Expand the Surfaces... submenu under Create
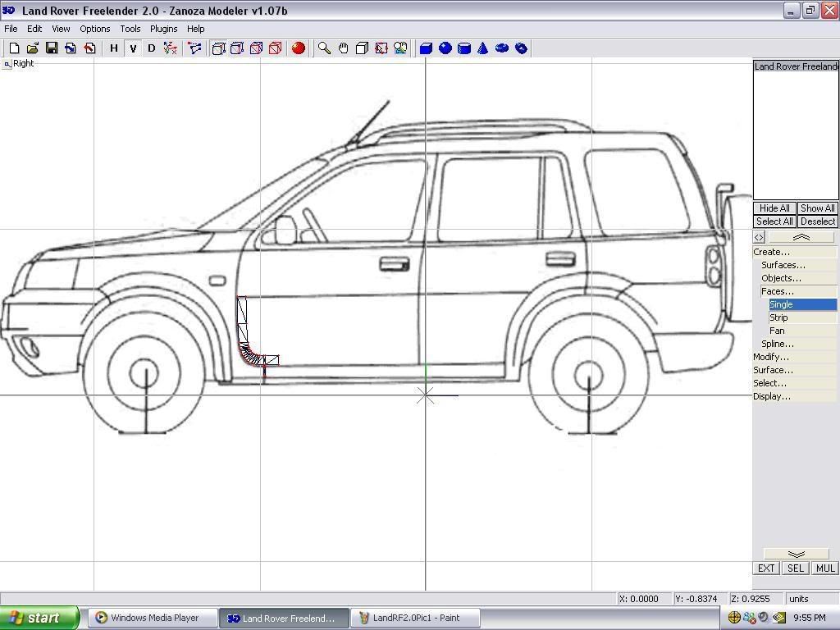Screen dimensions: 840x630 (x=783, y=265)
